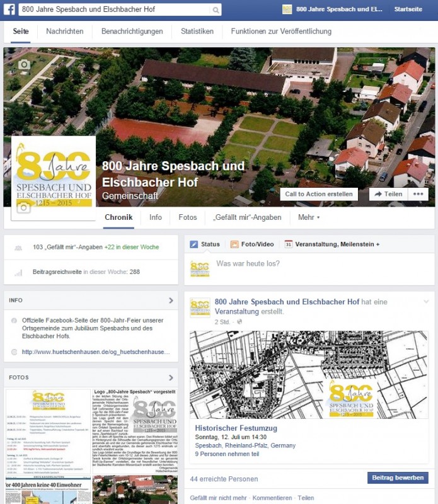The height and width of the screenshot is (504, 438).
Task: Switch to Benachrichtigungen tab
Action: (x=132, y=31)
